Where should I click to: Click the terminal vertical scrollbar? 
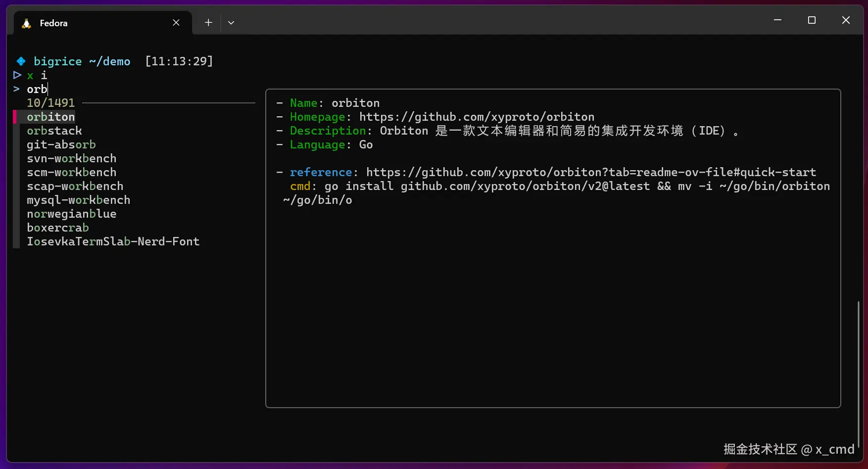pyautogui.click(x=859, y=374)
